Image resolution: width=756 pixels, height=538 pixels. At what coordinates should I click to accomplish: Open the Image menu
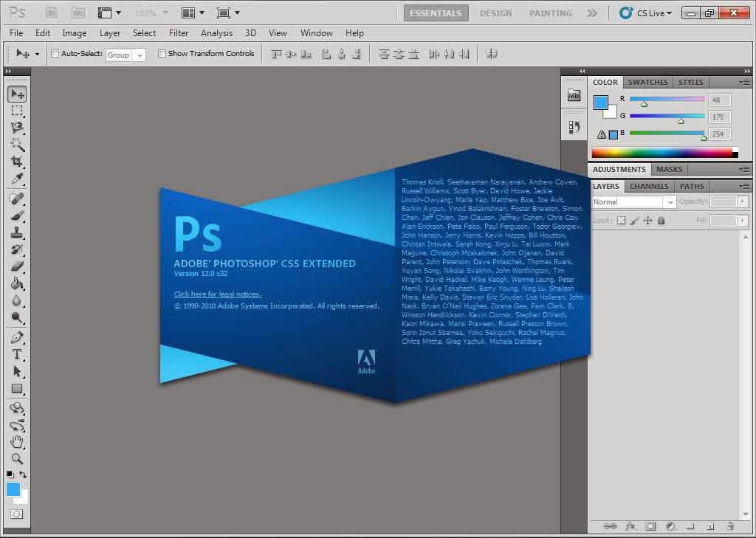pos(75,33)
